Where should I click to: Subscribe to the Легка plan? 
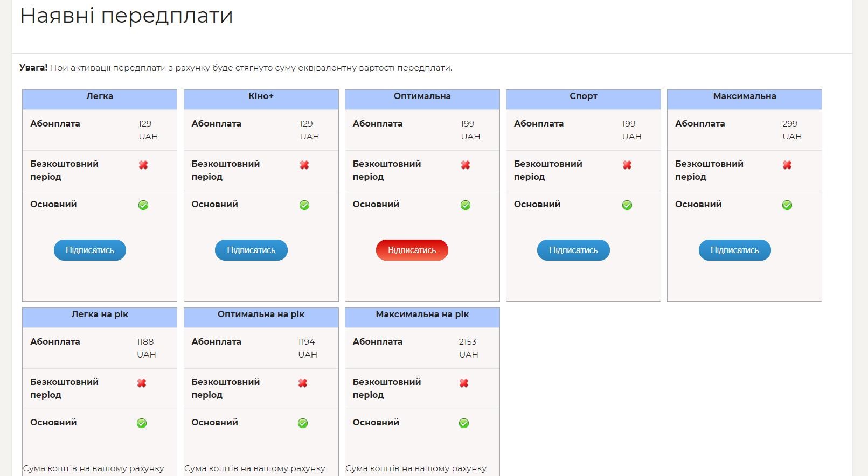pyautogui.click(x=90, y=250)
